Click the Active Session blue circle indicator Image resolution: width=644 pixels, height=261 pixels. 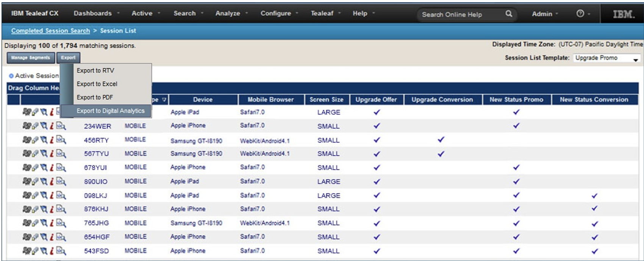point(11,76)
